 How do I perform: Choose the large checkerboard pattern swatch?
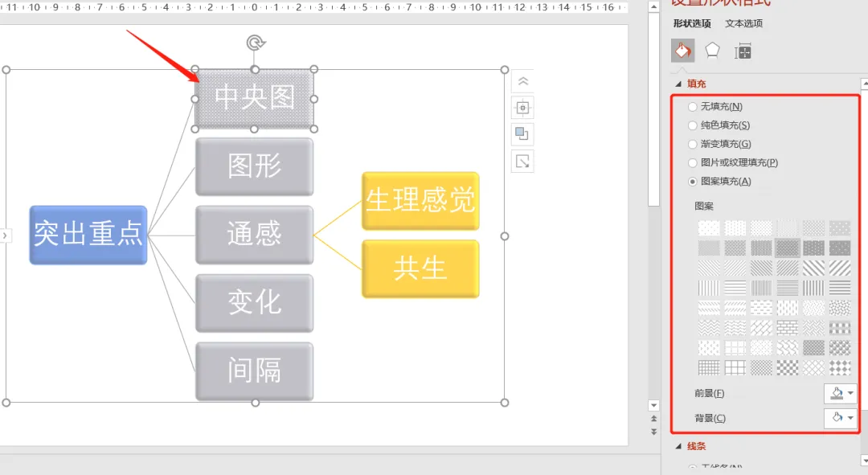click(787, 367)
